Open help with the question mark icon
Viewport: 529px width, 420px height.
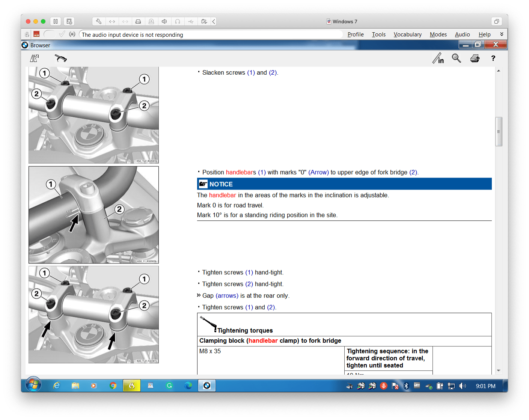493,58
